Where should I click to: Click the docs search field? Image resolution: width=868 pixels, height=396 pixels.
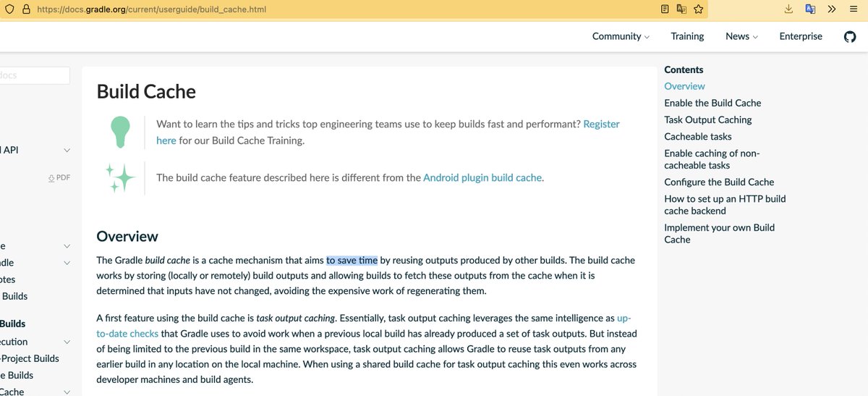pyautogui.click(x=35, y=75)
